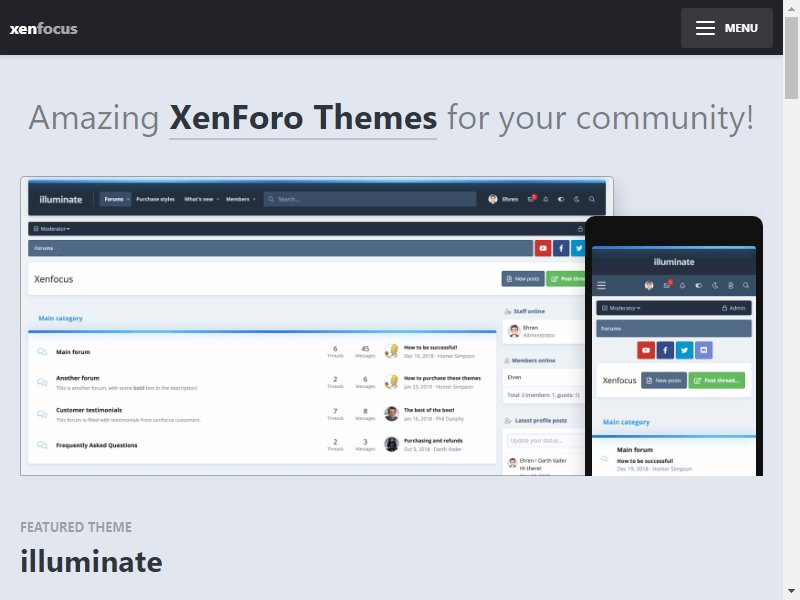Image resolution: width=800 pixels, height=600 pixels.
Task: Click Main forum speech-bubble icon in desktop preview
Action: point(42,352)
